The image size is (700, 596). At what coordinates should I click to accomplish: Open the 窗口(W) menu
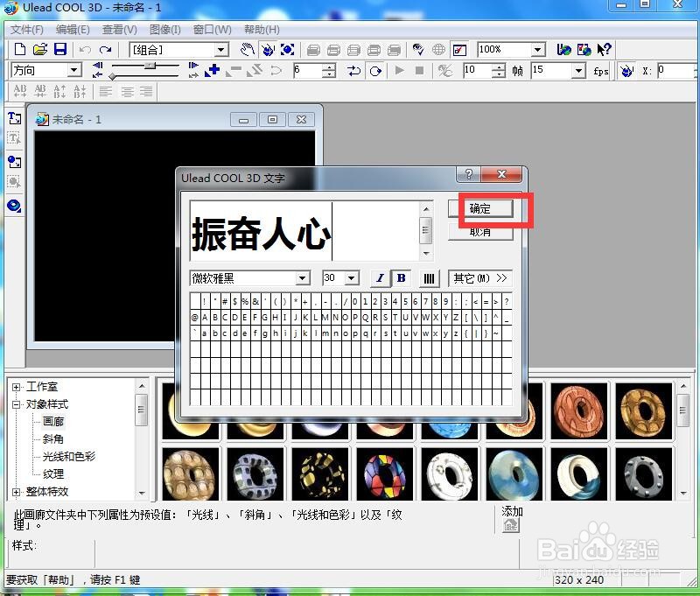[x=212, y=30]
